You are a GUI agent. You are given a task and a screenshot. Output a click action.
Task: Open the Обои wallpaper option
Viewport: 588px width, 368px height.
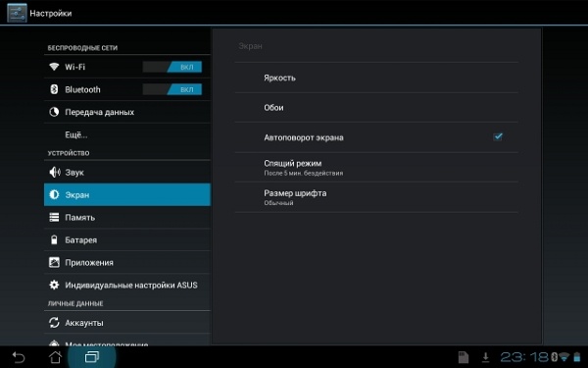(x=376, y=107)
